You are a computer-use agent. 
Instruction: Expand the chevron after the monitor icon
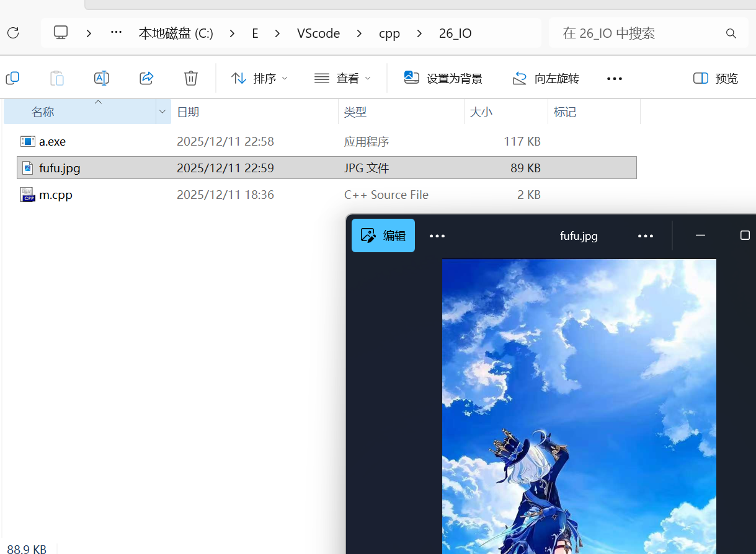(x=89, y=33)
